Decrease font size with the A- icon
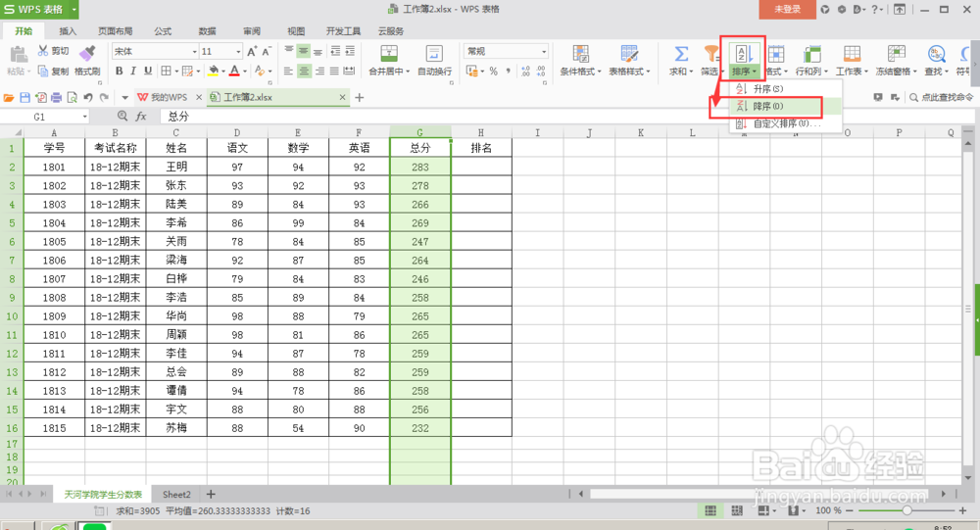The image size is (980, 530). [x=267, y=51]
